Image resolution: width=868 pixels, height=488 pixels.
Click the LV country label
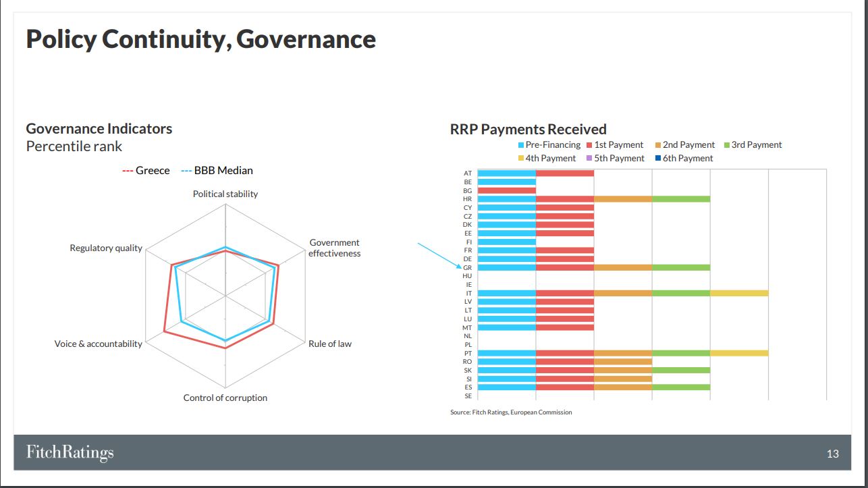468,302
